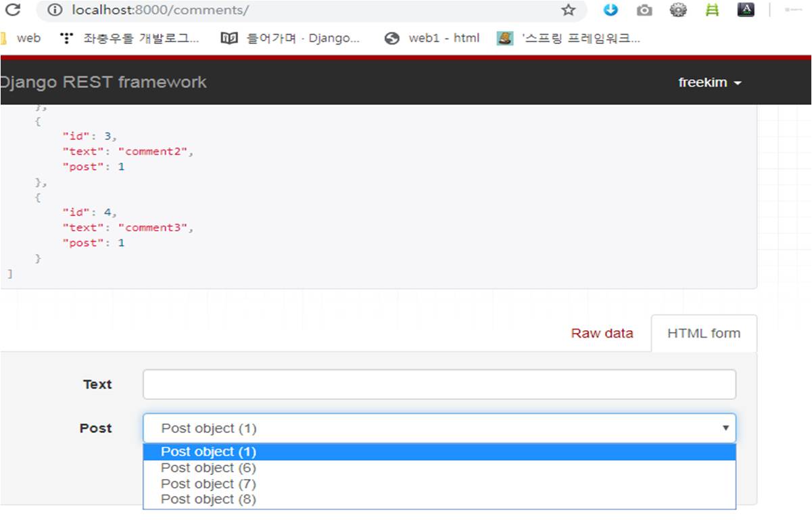Viewport: 812px width, 523px height.
Task: Open the 좌충우돌 개발로그 bookmark
Action: tap(130, 38)
